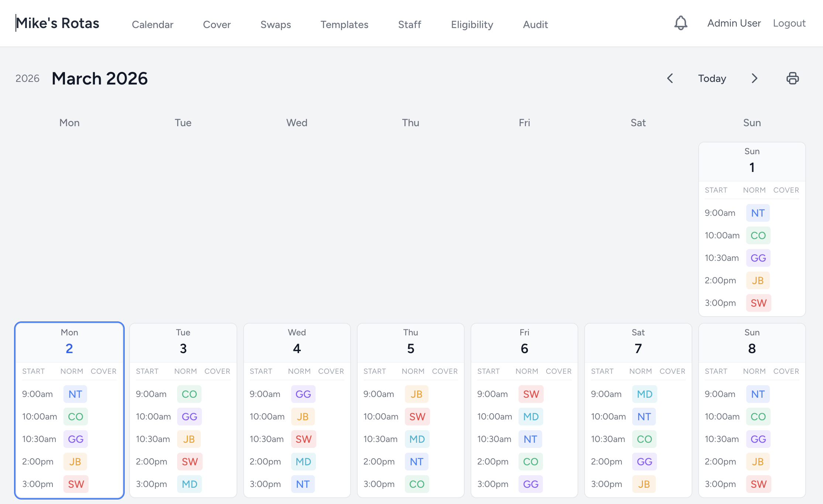823x504 pixels.
Task: Open the notifications bell
Action: pos(680,23)
